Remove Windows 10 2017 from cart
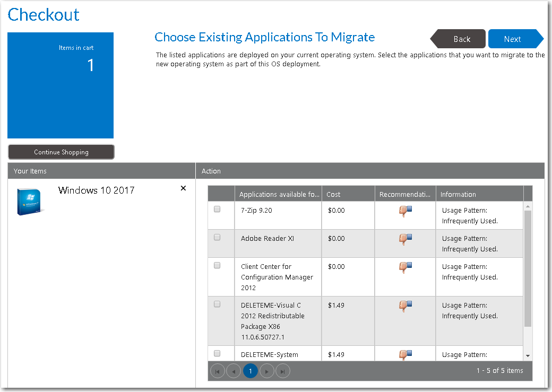Image resolution: width=552 pixels, height=392 pixels. tap(183, 188)
